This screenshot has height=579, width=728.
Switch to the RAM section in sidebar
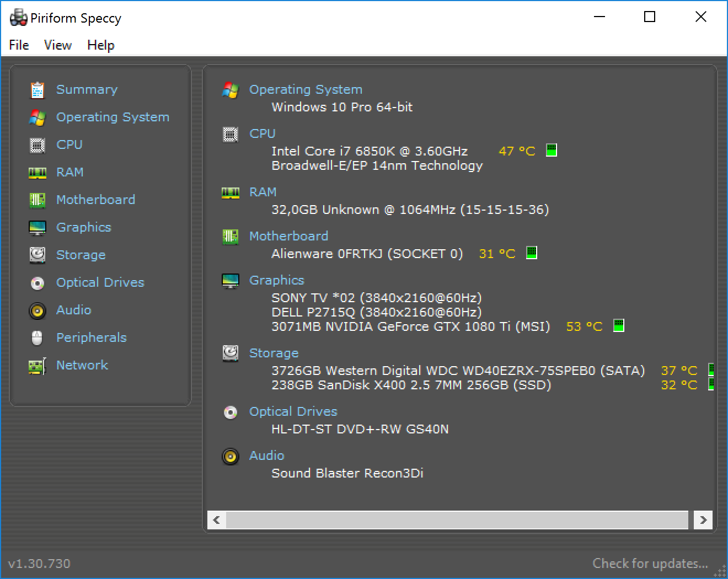tap(70, 172)
